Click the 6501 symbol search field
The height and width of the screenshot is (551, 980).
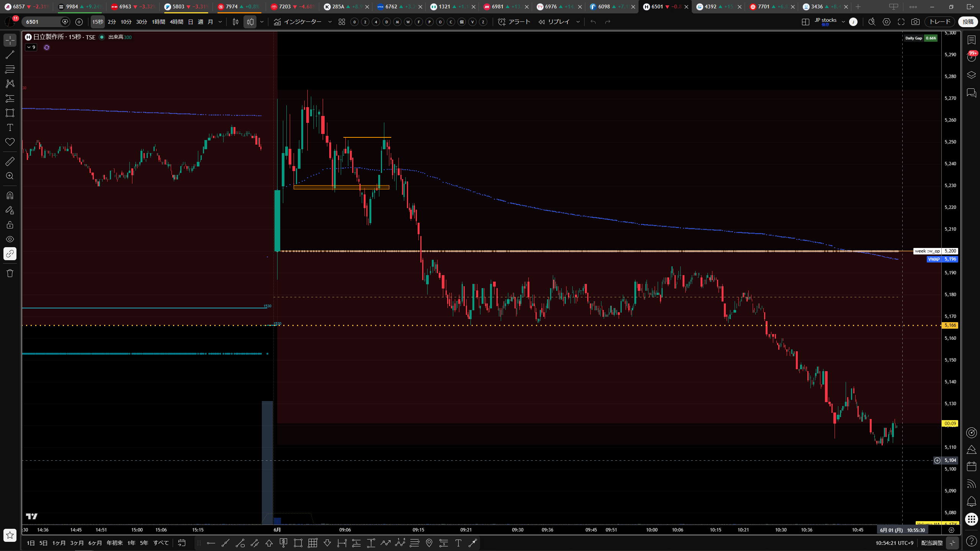coord(43,22)
